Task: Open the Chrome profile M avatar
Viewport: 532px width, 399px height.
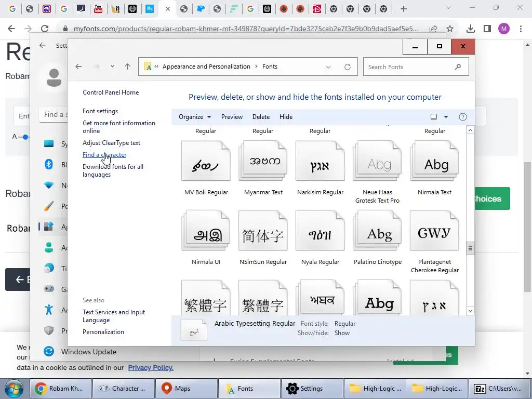Action: [504, 29]
